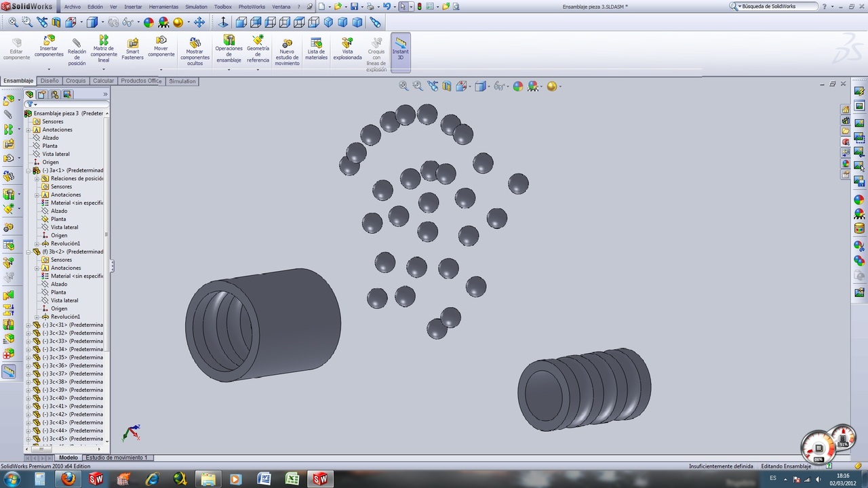Open Insertar componentes dropdown arrow

point(49,69)
